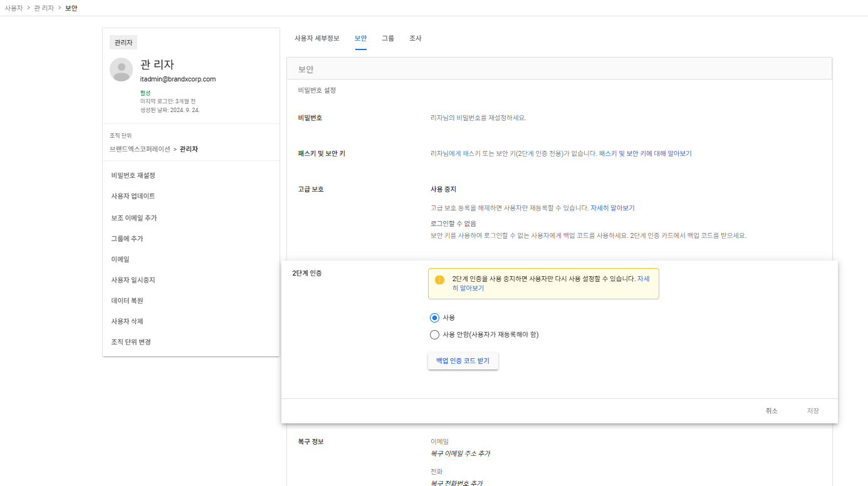Image resolution: width=868 pixels, height=486 pixels.
Task: Select the '사용 안함' radio option
Action: 434,334
